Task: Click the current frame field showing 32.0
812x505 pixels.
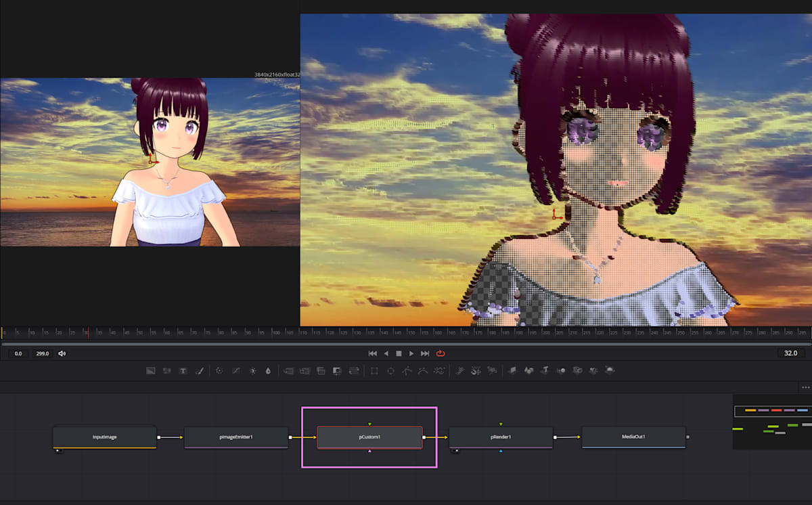Action: [x=790, y=353]
